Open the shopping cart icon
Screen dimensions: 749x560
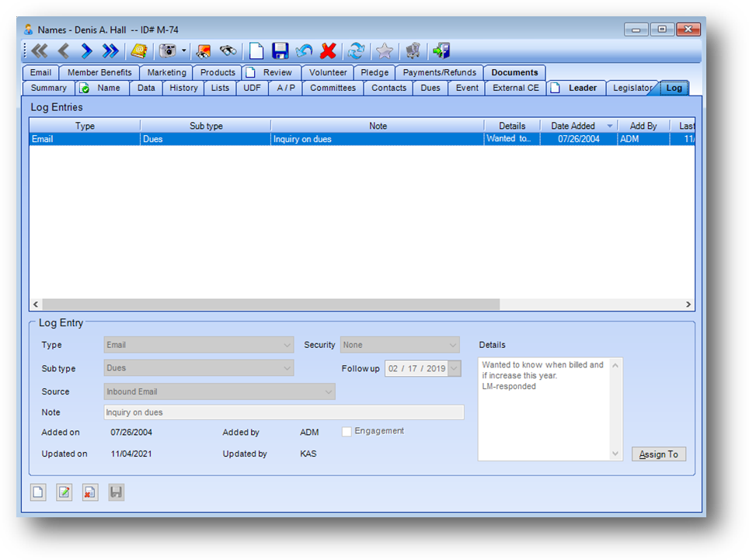[413, 50]
